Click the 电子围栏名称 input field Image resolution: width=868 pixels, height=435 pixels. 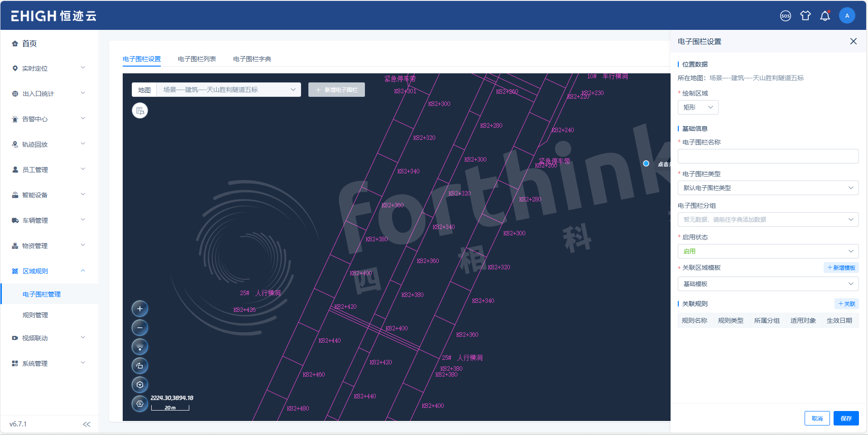point(767,156)
